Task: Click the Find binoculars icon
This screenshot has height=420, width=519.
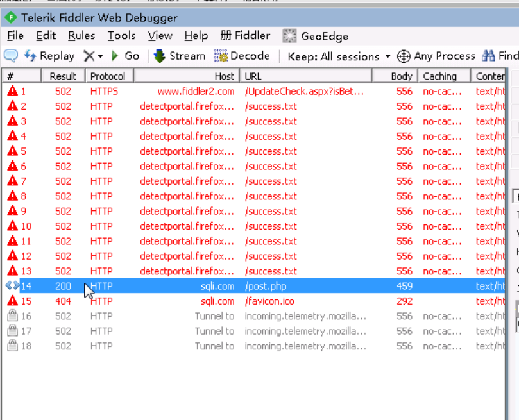Action: [489, 56]
